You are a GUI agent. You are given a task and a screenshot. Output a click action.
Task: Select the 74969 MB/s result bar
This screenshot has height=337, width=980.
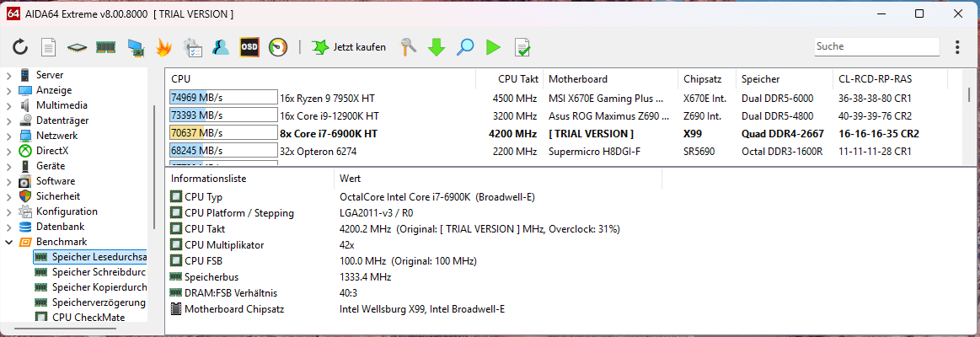tap(223, 98)
